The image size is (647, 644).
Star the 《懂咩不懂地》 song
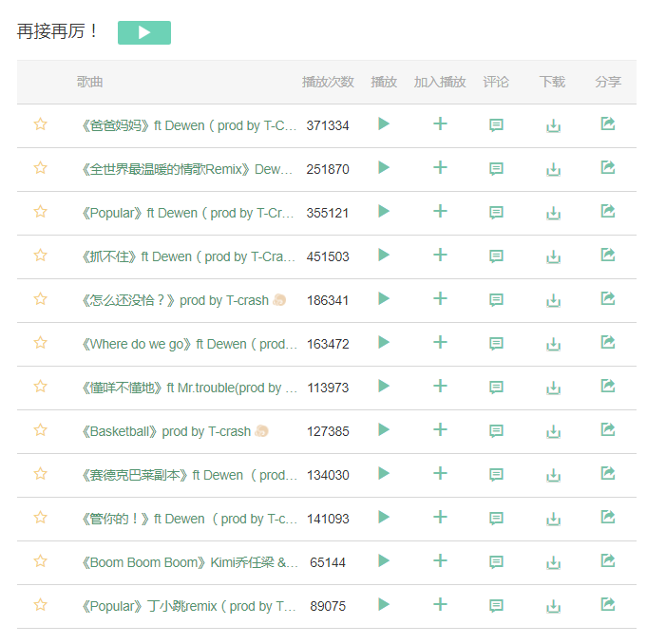coord(41,387)
